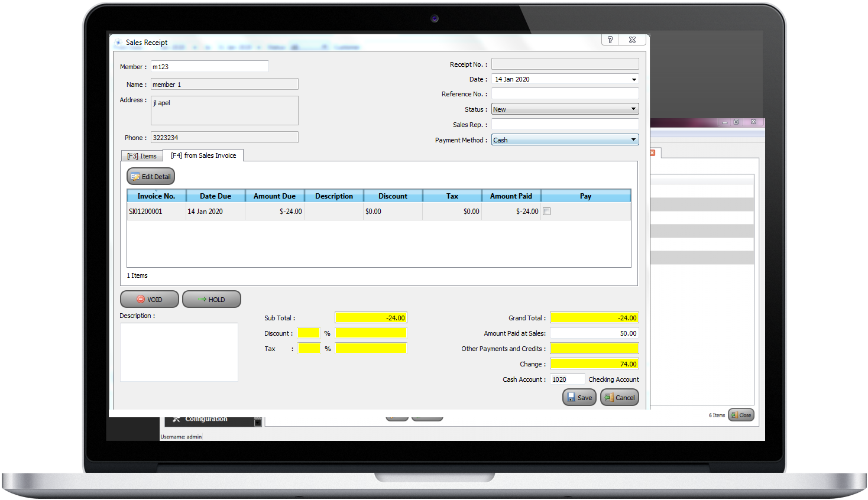Click the help question mark icon
Viewport: 868px width, 500px height.
pos(610,40)
